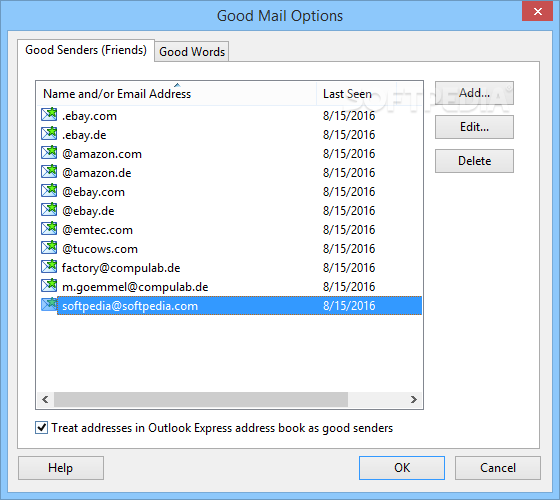The height and width of the screenshot is (500, 560).
Task: Select the @amazon.com sender entry
Action: [229, 154]
